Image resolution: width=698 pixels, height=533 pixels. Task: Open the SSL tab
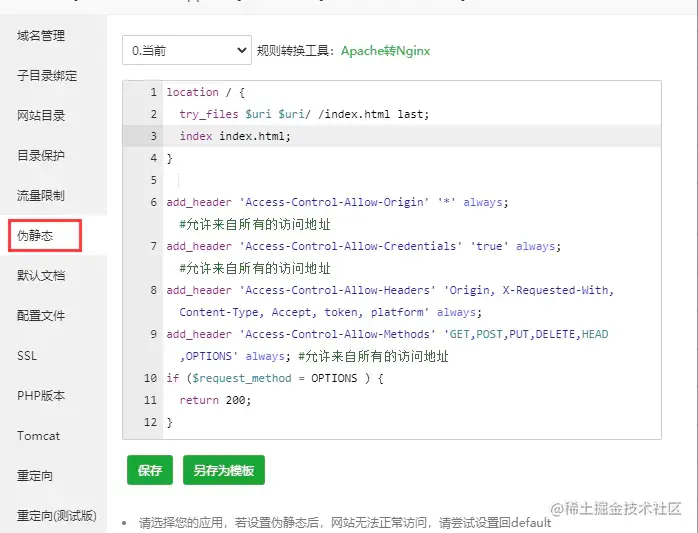tap(27, 355)
